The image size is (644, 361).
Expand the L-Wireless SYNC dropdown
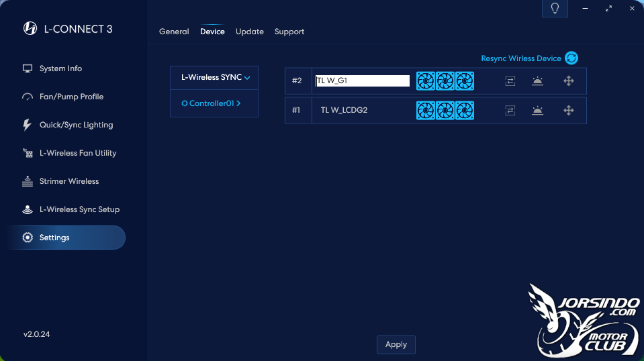(214, 78)
